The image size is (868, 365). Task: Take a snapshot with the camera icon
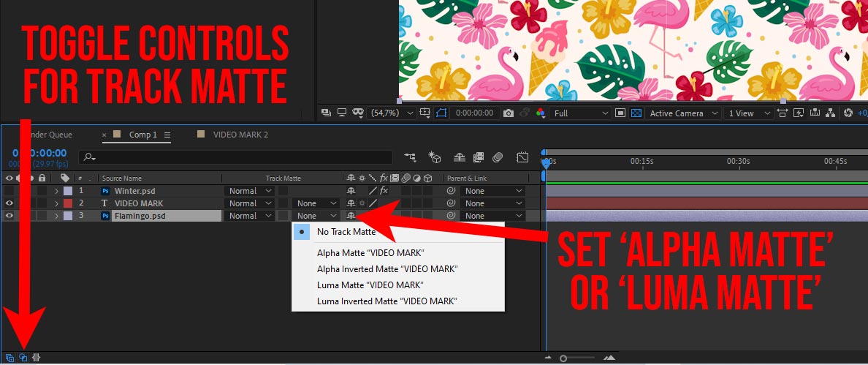[x=509, y=113]
